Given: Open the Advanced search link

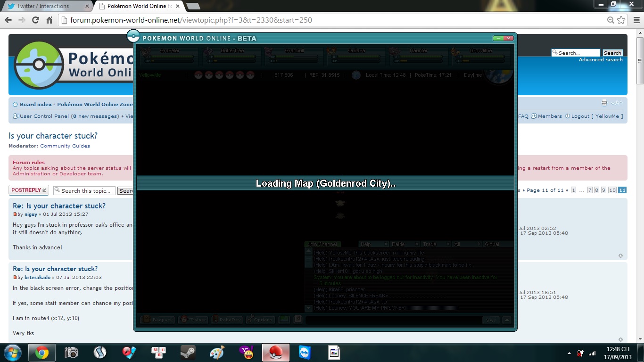Looking at the screenshot, I should pyautogui.click(x=601, y=60).
